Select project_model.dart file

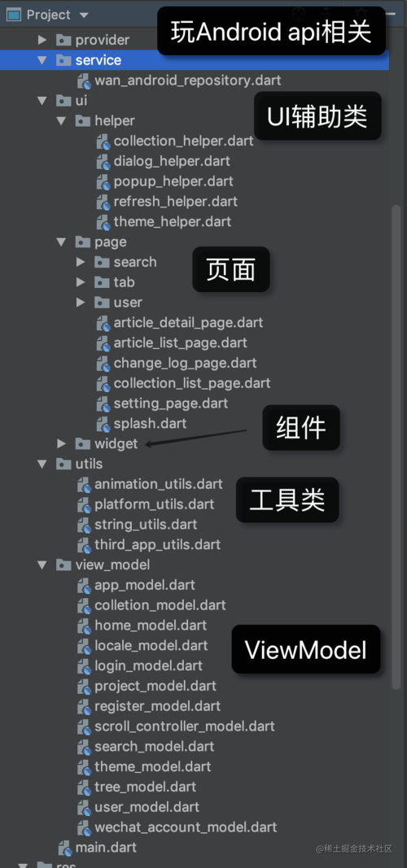click(155, 687)
